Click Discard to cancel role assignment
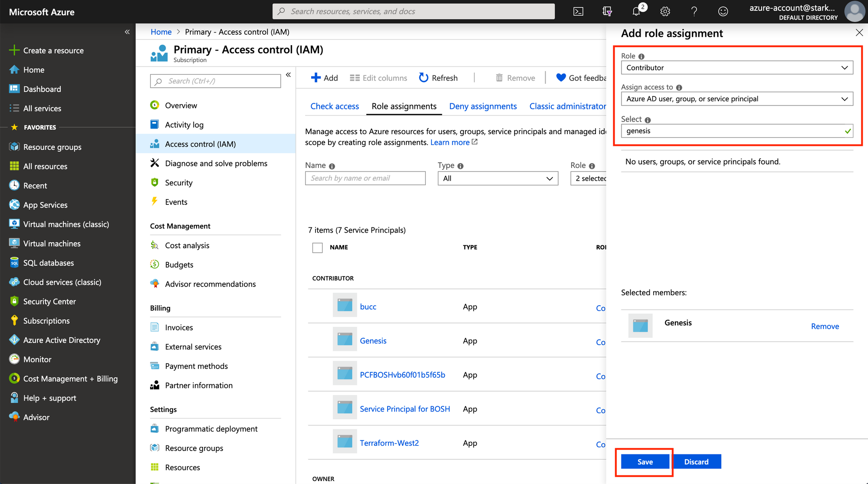Image resolution: width=868 pixels, height=484 pixels. (696, 461)
